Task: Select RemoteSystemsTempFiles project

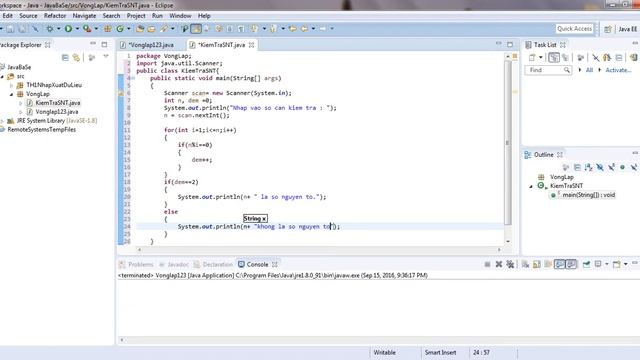Action: [x=42, y=129]
